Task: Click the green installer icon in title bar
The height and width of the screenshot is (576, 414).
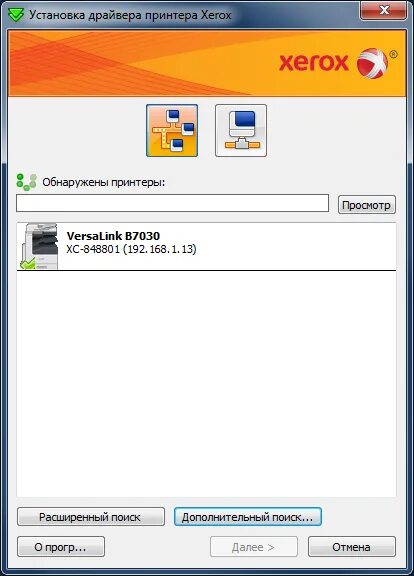Action: (x=15, y=15)
